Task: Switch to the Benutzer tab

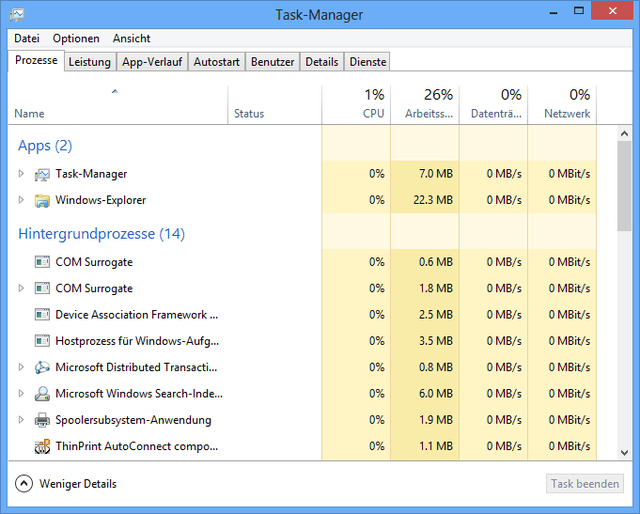Action: [273, 62]
